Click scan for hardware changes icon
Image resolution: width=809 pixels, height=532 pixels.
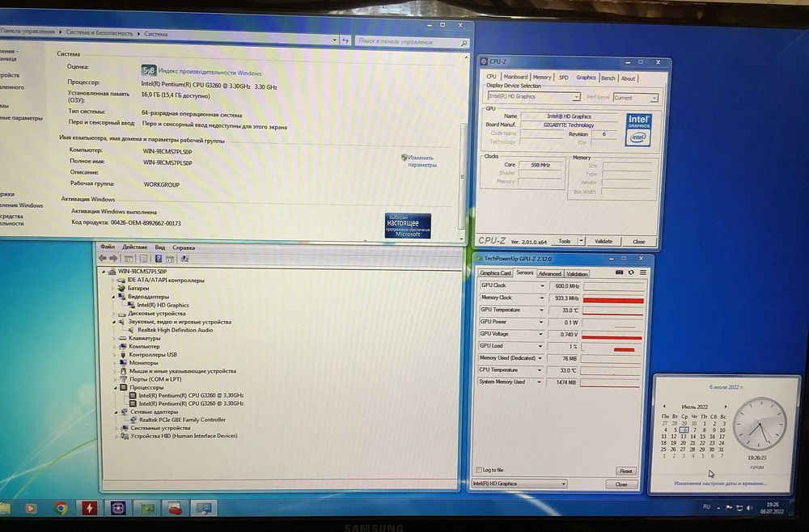184,259
